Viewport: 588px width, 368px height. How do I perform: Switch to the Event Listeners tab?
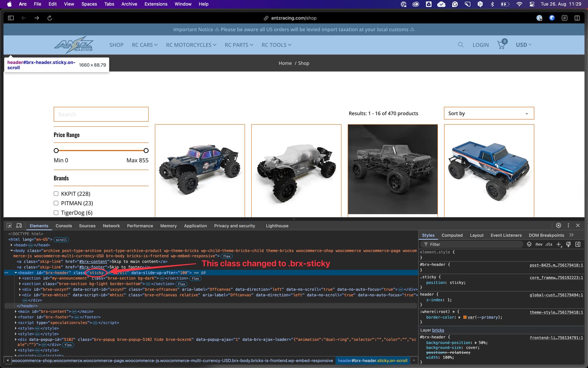coord(506,235)
